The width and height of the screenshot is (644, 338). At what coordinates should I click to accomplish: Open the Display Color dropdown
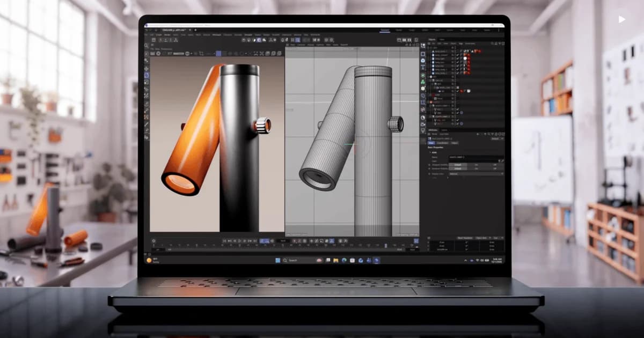tap(476, 174)
